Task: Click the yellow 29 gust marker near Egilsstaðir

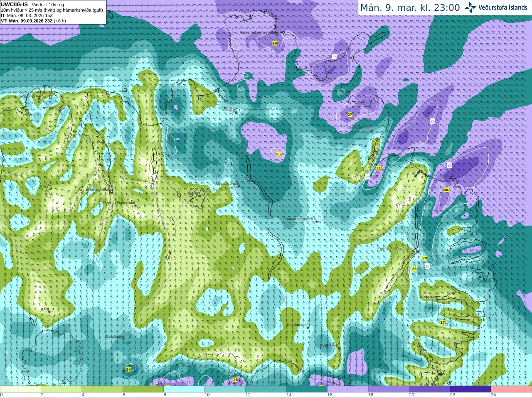Action: pos(425,258)
